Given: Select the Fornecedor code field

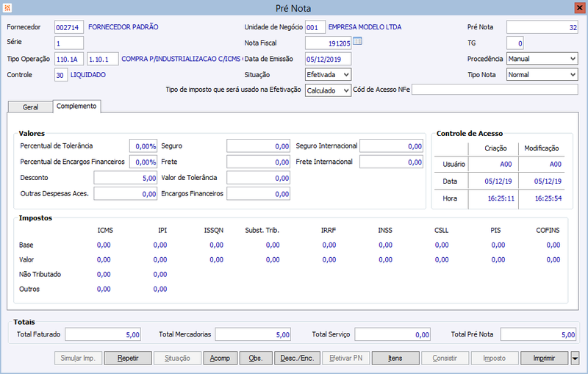Looking at the screenshot, I should pyautogui.click(x=68, y=27).
